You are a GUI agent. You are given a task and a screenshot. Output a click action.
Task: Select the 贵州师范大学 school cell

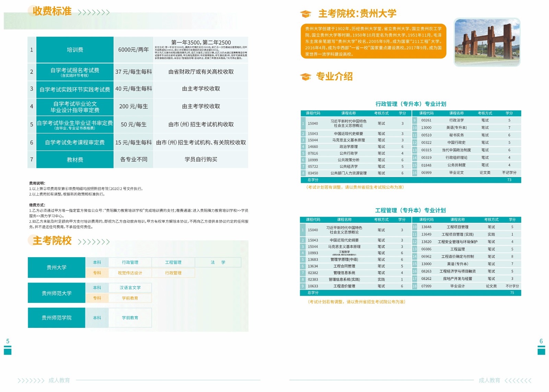[x=57, y=293]
